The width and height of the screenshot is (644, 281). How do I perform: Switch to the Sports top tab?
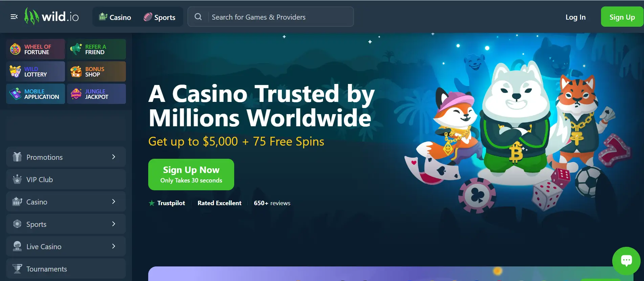[159, 17]
